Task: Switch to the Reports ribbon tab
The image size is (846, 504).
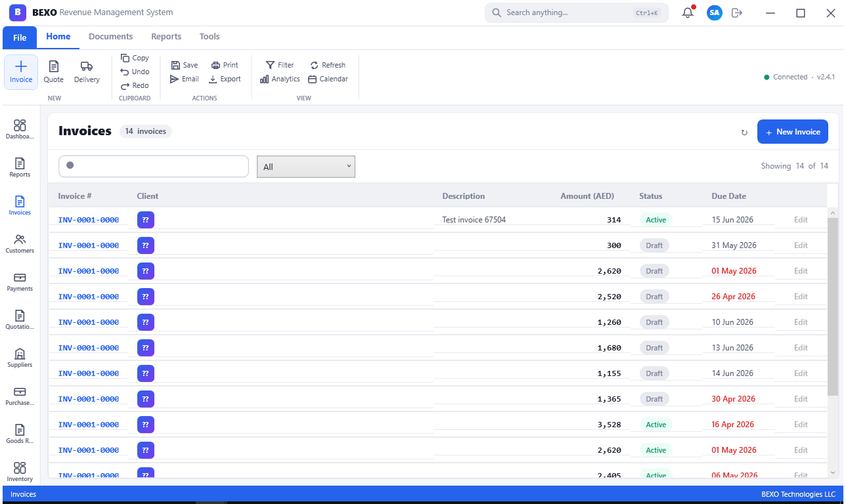Action: [166, 37]
